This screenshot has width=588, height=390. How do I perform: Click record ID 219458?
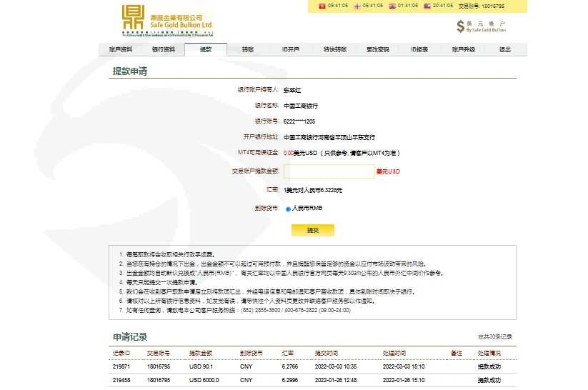coord(121,380)
